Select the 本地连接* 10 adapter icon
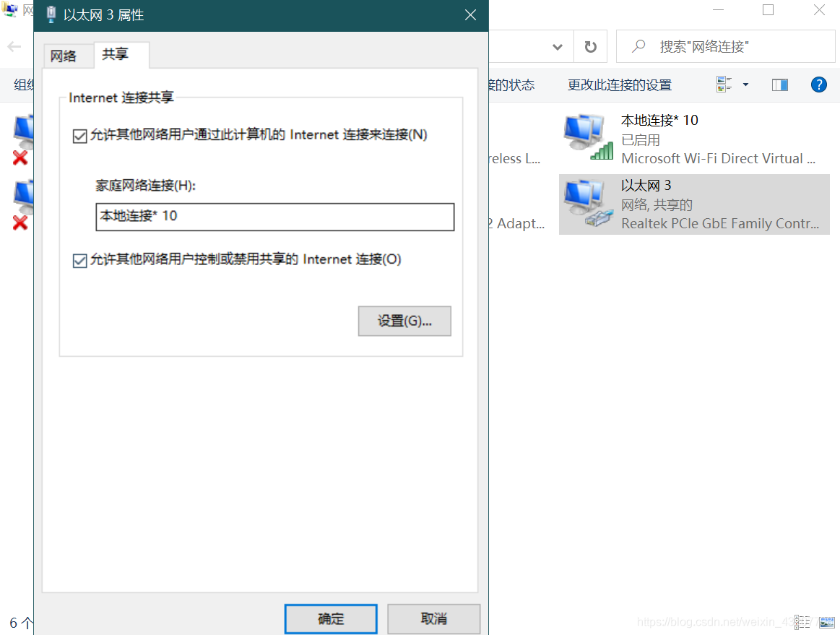This screenshot has height=635, width=840. [x=588, y=137]
